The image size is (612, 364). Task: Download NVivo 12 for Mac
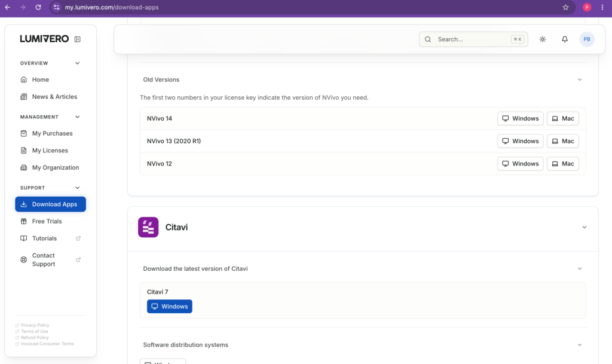[x=562, y=164]
